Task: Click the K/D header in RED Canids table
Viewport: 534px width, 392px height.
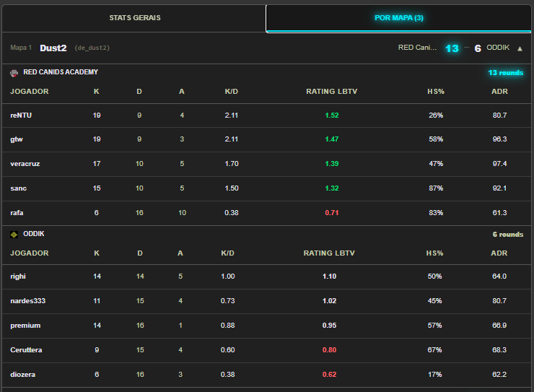Action: click(231, 92)
